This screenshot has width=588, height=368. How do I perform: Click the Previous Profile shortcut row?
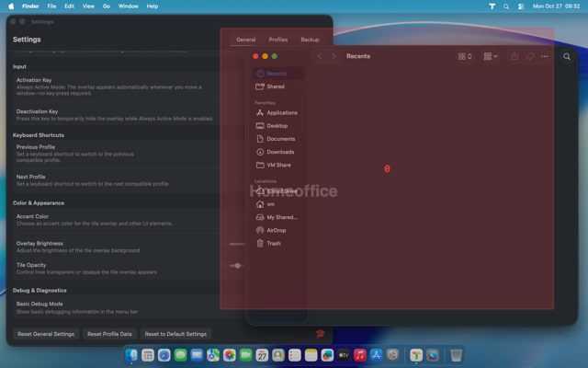129,154
